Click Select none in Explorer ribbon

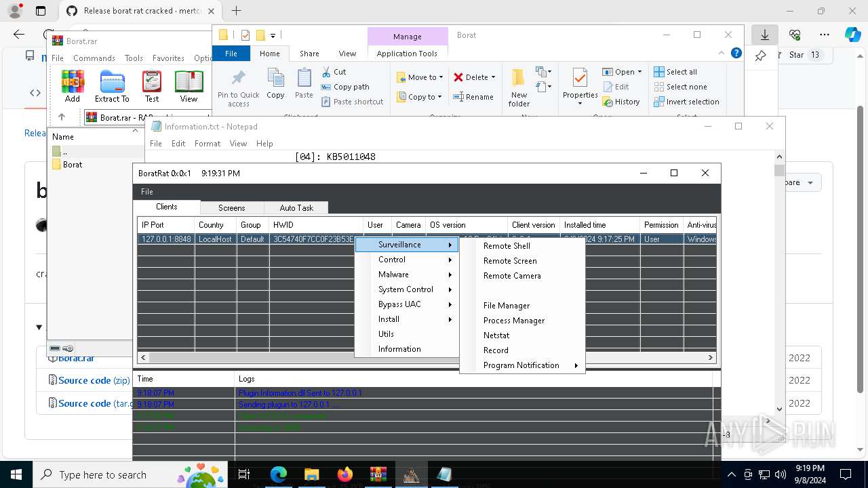[x=680, y=87]
